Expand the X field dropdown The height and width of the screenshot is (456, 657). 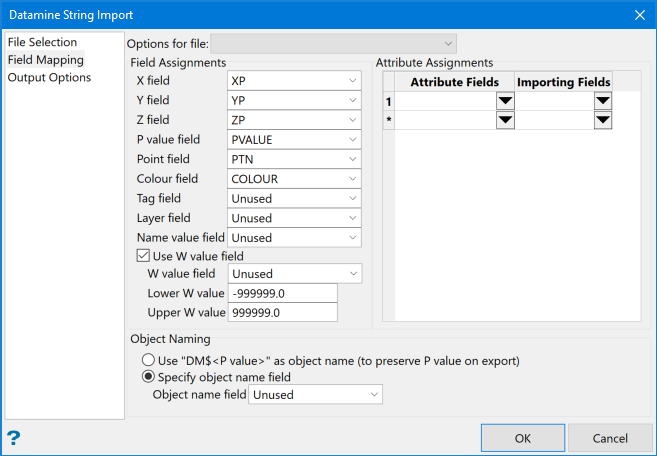(354, 81)
